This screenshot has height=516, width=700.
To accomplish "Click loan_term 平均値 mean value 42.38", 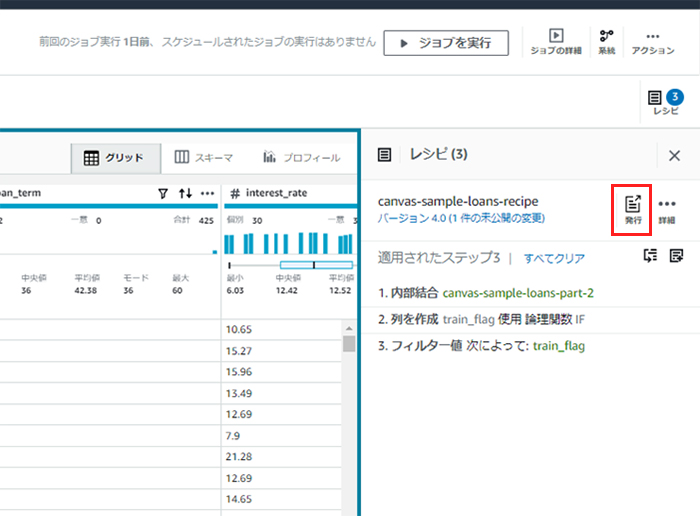I will pos(86,291).
